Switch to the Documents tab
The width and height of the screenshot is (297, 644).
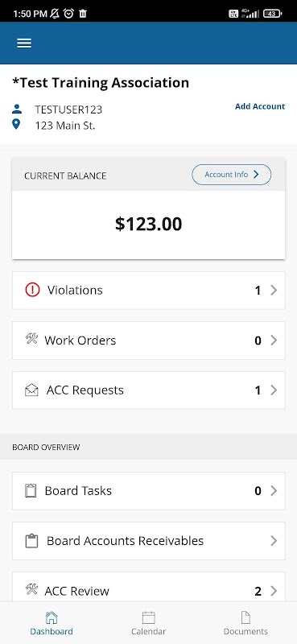tap(245, 623)
